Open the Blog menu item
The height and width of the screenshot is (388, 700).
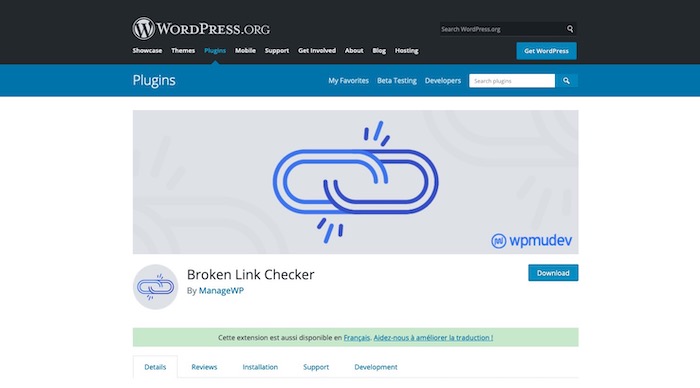click(379, 50)
